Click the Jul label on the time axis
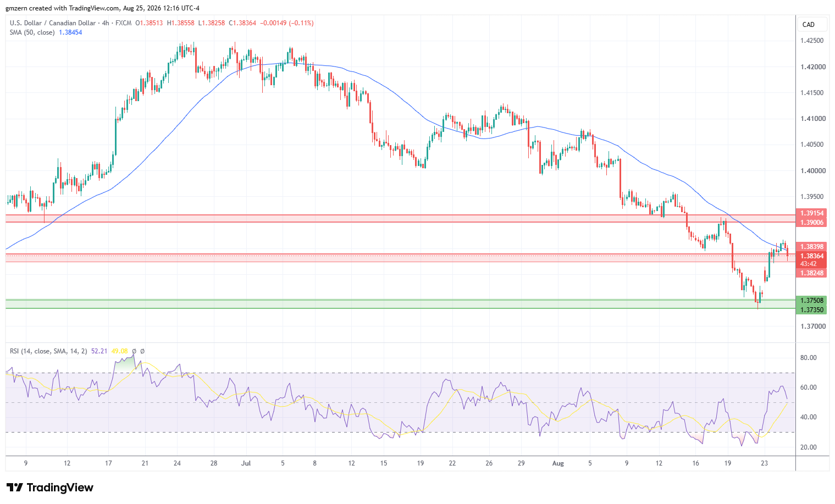835x504 pixels. click(246, 463)
